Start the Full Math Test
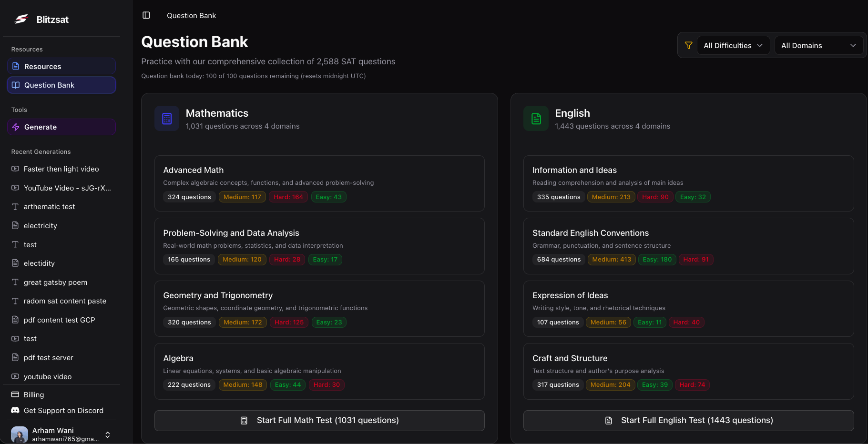 point(319,420)
